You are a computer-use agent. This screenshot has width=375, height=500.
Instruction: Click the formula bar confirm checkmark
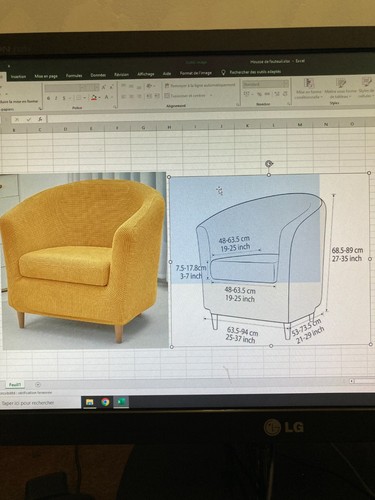[x=29, y=119]
